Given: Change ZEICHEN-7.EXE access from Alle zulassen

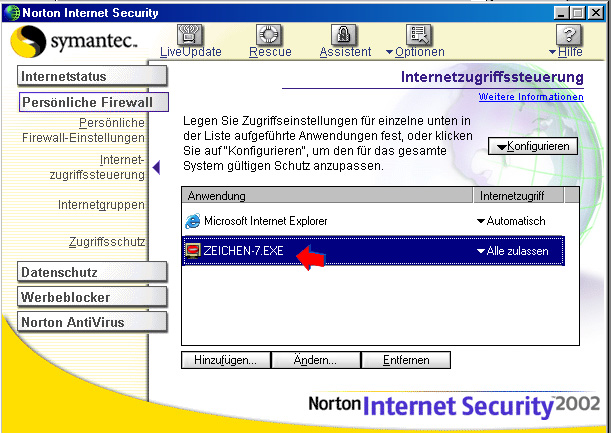Looking at the screenshot, I should 512,251.
